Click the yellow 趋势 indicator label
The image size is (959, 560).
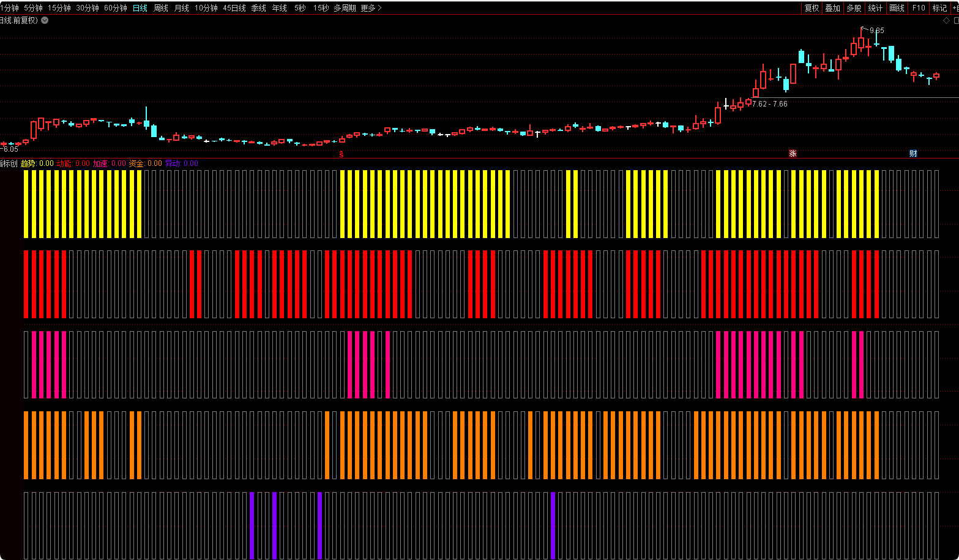28,163
